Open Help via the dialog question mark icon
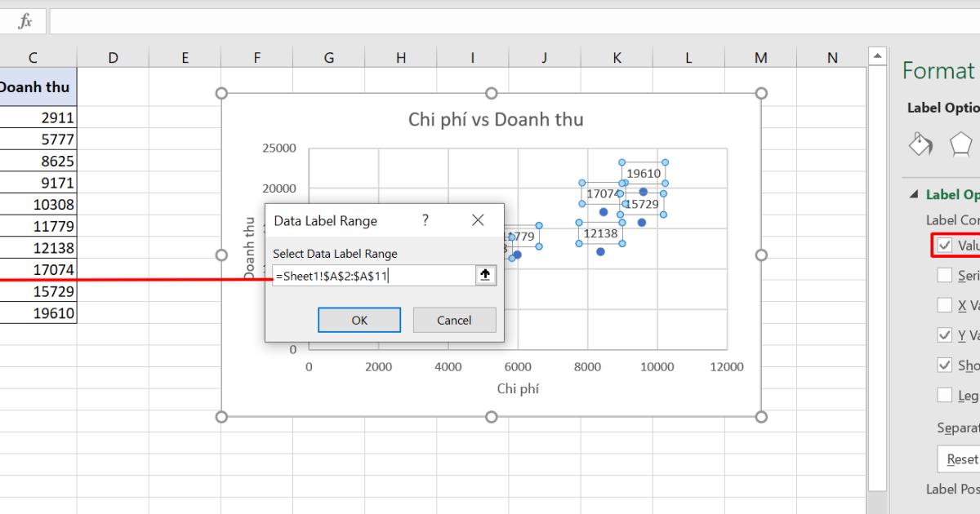The height and width of the screenshot is (514, 980). click(x=424, y=219)
